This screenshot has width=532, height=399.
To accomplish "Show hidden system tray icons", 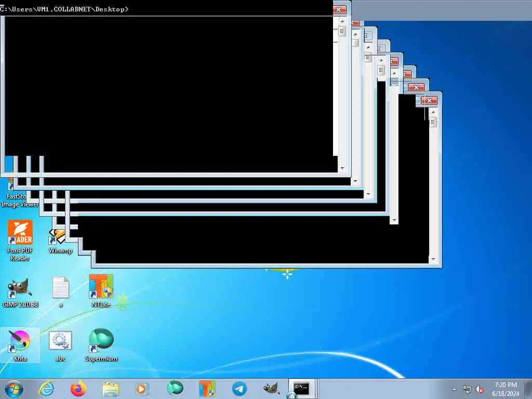I will (x=455, y=389).
